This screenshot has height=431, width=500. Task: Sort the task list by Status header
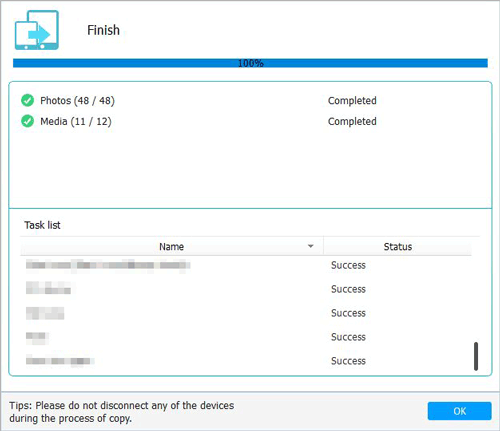398,246
